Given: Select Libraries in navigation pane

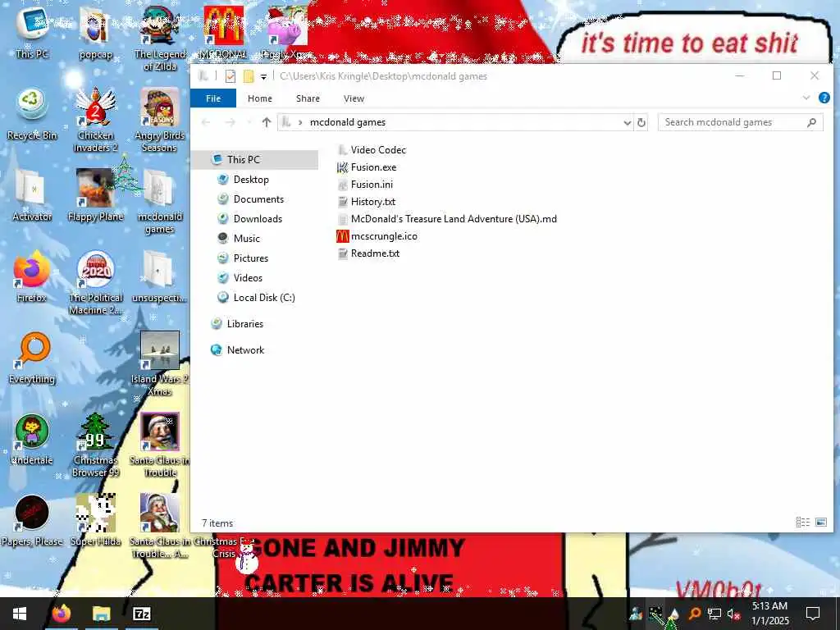Looking at the screenshot, I should tap(244, 324).
